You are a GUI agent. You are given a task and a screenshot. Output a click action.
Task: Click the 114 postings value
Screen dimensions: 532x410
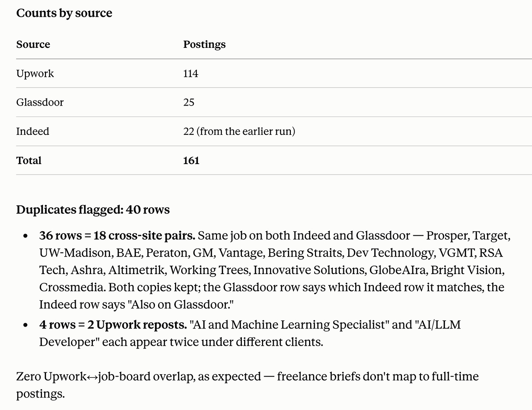click(x=191, y=73)
